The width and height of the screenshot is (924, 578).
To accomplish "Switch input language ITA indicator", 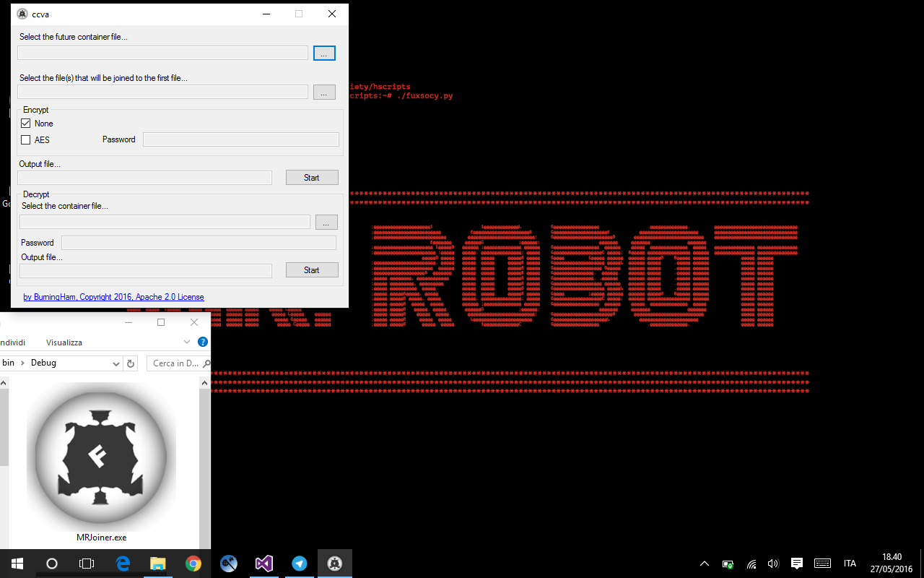I will point(850,564).
